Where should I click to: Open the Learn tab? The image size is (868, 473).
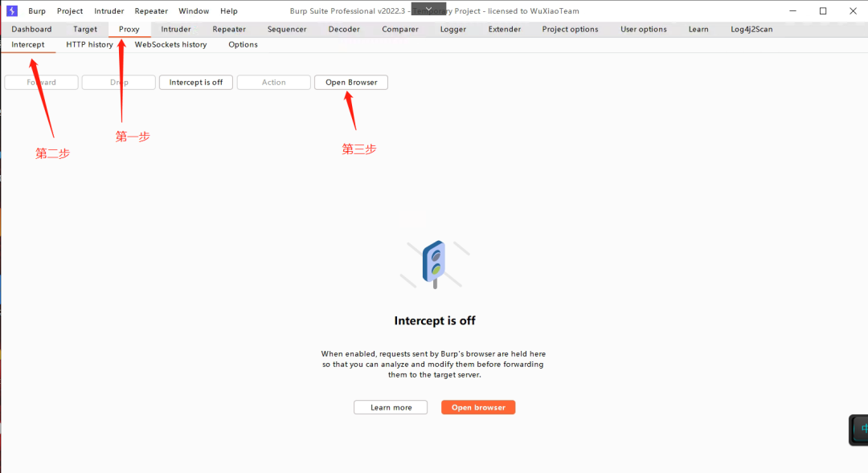click(698, 30)
